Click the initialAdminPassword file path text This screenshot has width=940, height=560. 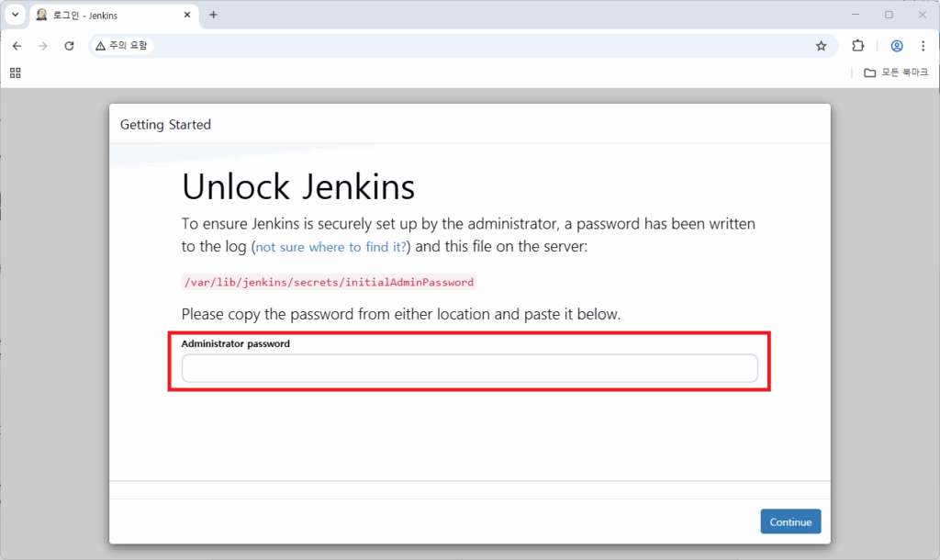(x=329, y=282)
